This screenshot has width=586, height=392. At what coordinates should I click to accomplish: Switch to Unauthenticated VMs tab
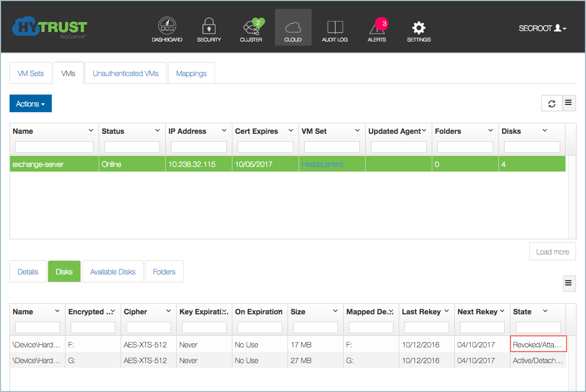pos(125,73)
